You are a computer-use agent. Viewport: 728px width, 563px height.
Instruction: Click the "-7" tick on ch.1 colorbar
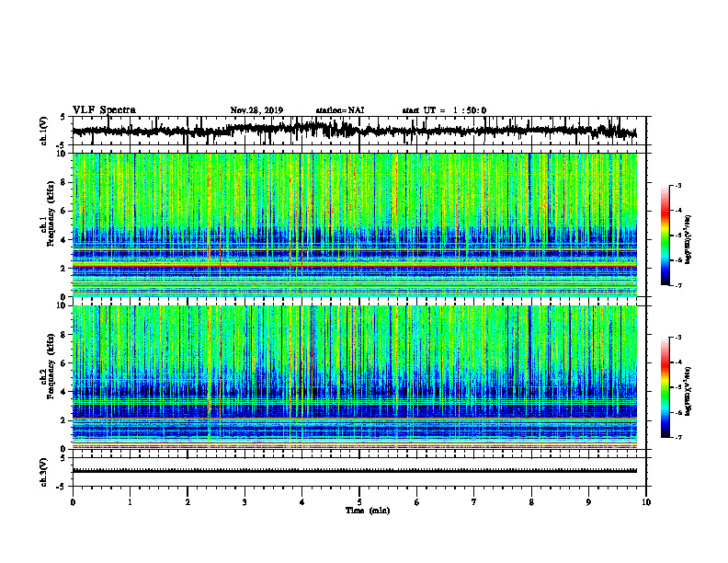(678, 285)
